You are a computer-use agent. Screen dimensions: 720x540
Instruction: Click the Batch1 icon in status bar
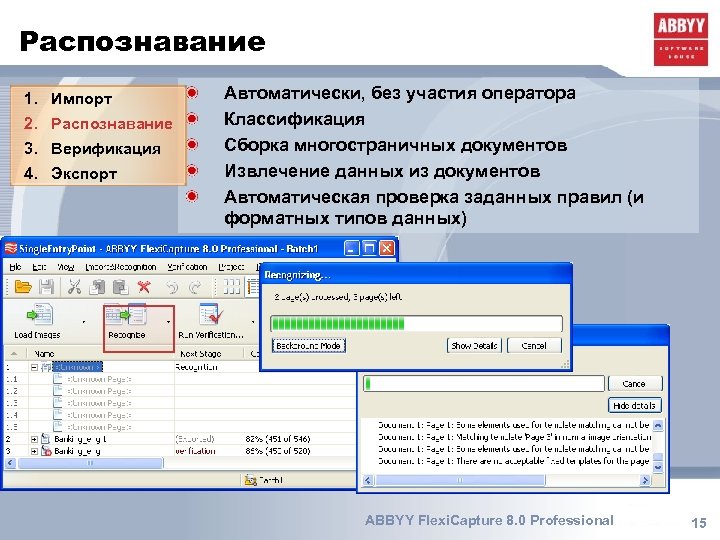250,480
